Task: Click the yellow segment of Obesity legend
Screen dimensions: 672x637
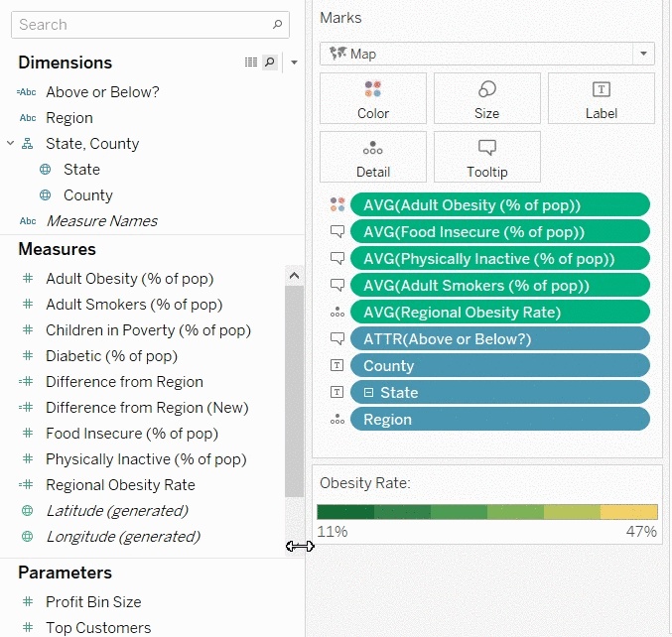Action: [628, 512]
